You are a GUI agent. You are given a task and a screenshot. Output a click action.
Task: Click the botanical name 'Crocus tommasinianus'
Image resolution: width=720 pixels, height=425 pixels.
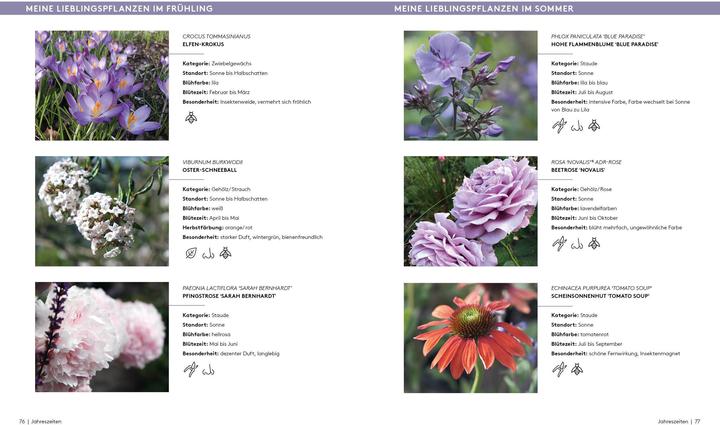(x=216, y=36)
